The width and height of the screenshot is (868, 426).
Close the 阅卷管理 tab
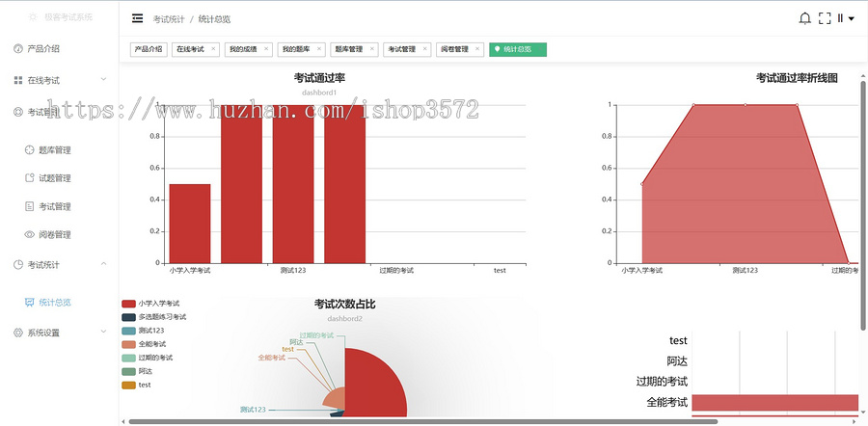[x=477, y=49]
